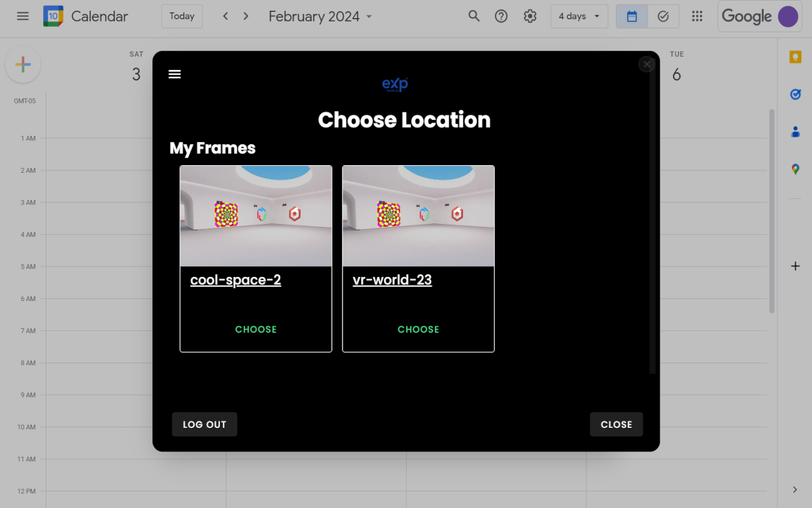Open the Settings gear menu

coord(530,17)
